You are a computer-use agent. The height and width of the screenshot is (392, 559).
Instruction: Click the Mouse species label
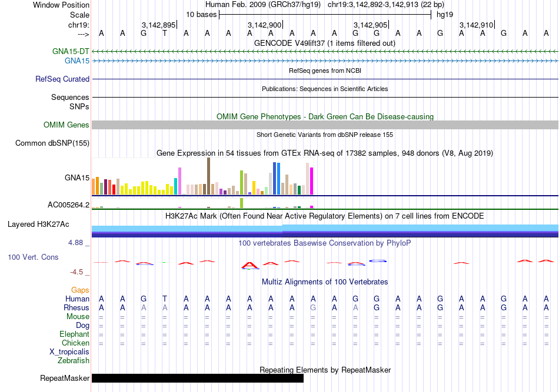[78, 317]
